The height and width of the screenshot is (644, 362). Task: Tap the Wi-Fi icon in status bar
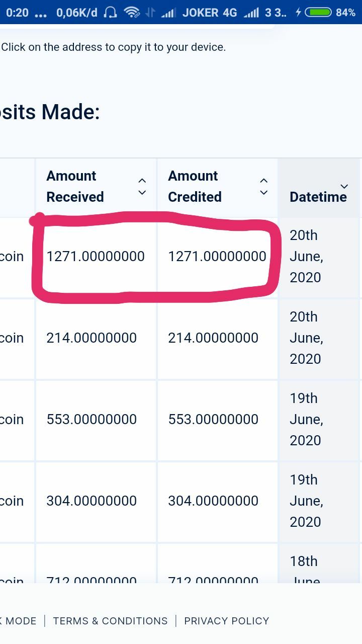tap(132, 13)
